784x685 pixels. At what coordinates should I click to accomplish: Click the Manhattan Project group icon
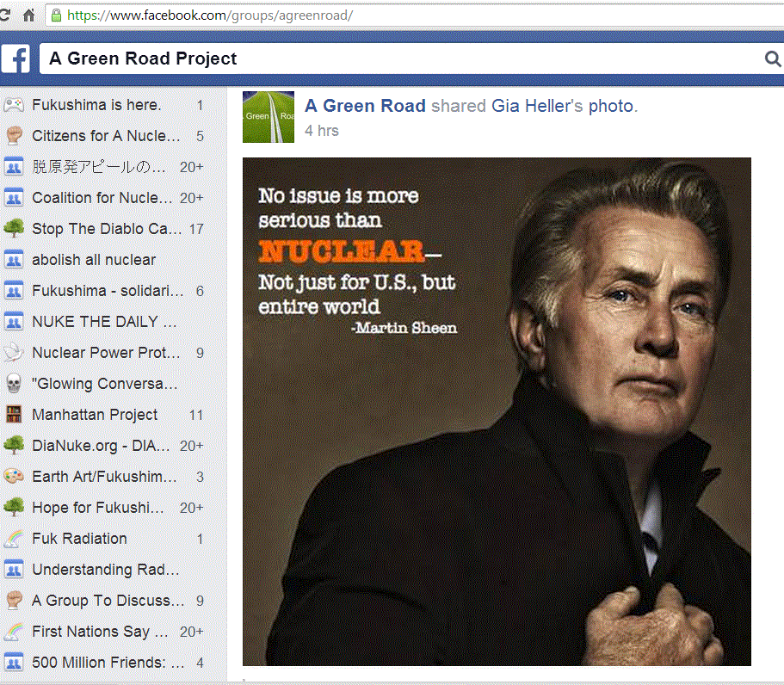[13, 415]
